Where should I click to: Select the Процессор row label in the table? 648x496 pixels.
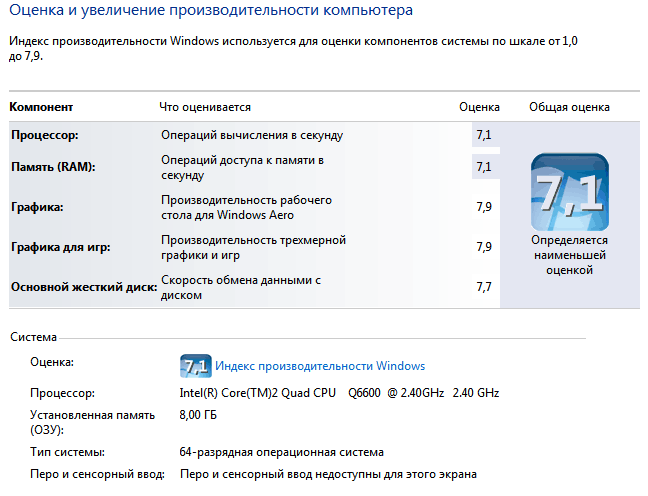44,134
